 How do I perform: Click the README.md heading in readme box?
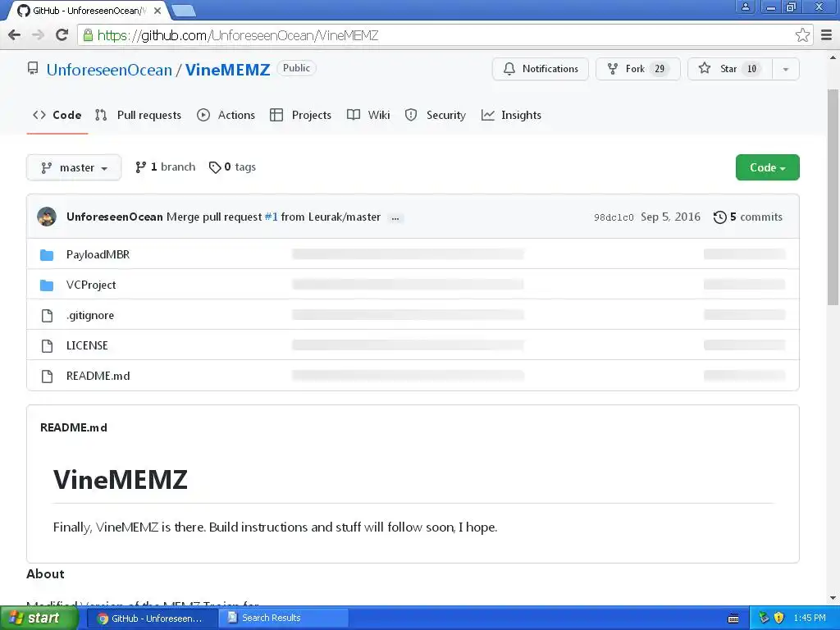[74, 428]
